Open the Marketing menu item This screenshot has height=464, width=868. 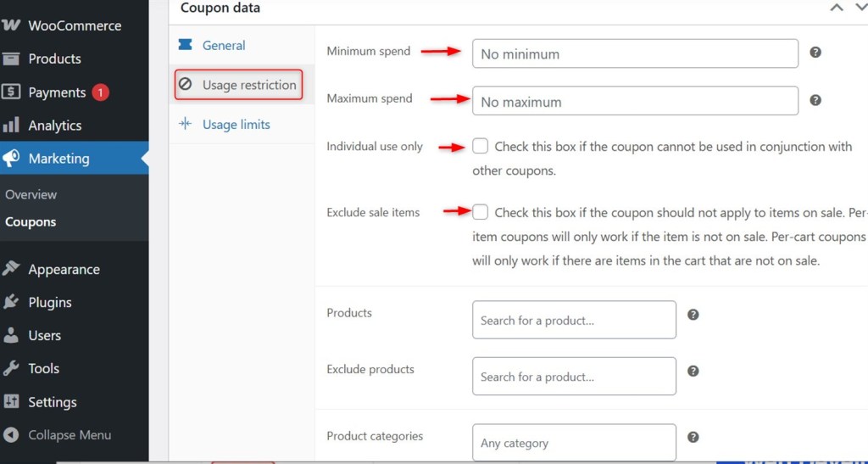(75, 159)
